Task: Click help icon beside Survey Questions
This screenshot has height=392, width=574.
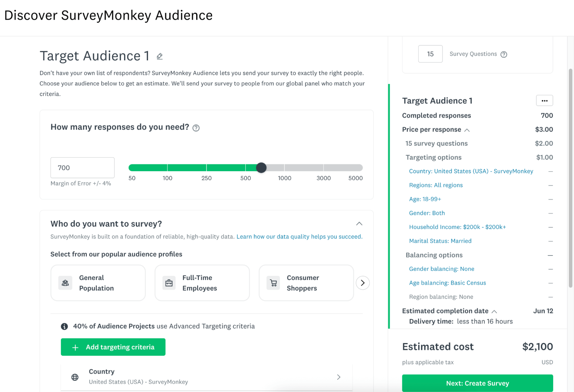Action: [x=504, y=54]
